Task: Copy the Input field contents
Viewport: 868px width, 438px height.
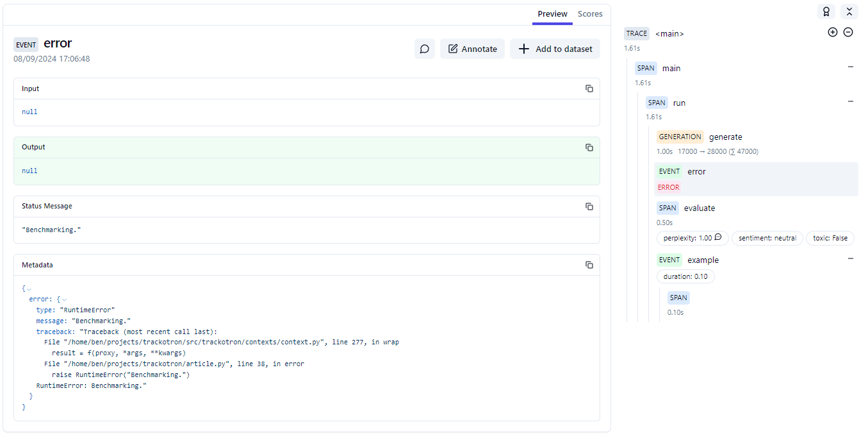Action: point(589,88)
